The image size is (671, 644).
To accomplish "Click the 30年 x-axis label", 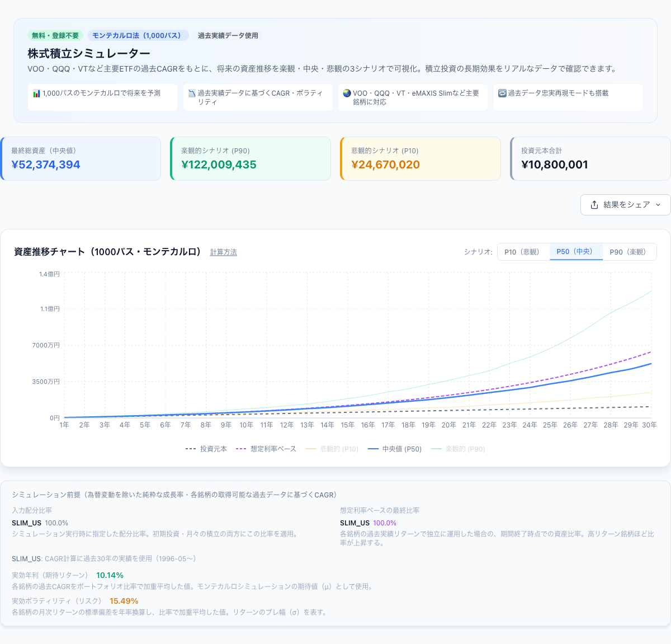I will point(649,425).
